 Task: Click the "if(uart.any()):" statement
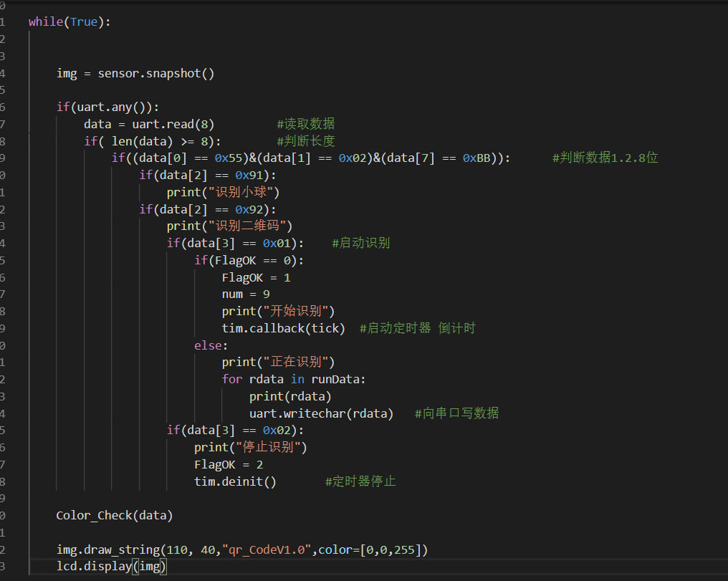[x=107, y=107]
